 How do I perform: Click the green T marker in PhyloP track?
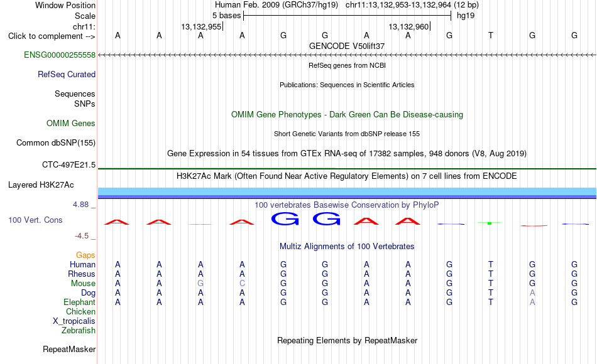[490, 223]
